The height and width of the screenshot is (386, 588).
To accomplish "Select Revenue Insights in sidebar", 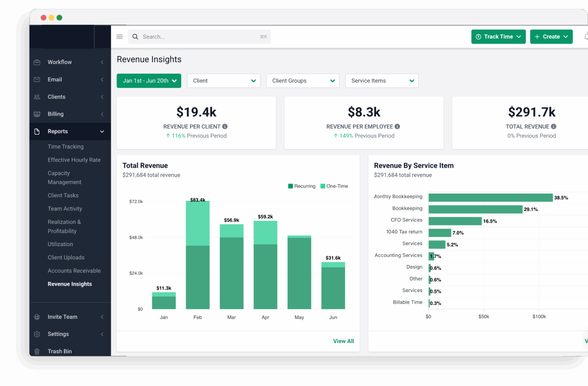I will click(x=70, y=284).
